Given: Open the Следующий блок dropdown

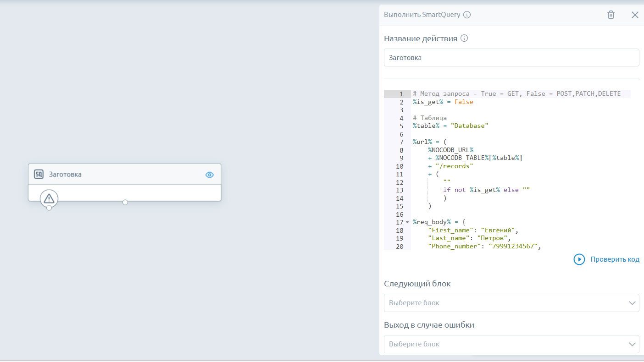Looking at the screenshot, I should click(x=511, y=303).
